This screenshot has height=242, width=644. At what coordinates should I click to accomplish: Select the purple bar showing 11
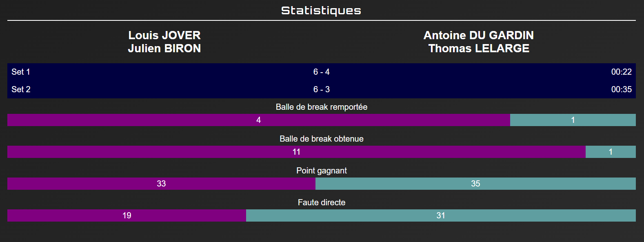point(296,152)
